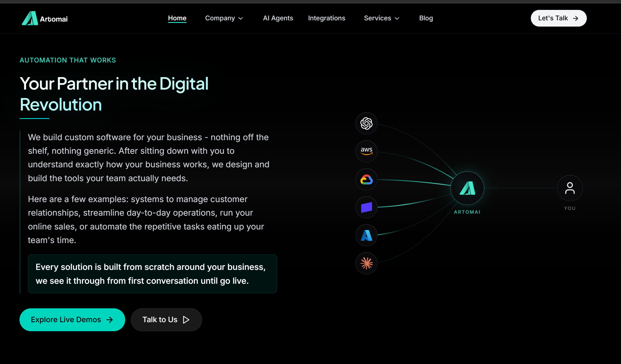
Task: Click the highlighted 'Every solution' callout box
Action: (x=152, y=274)
